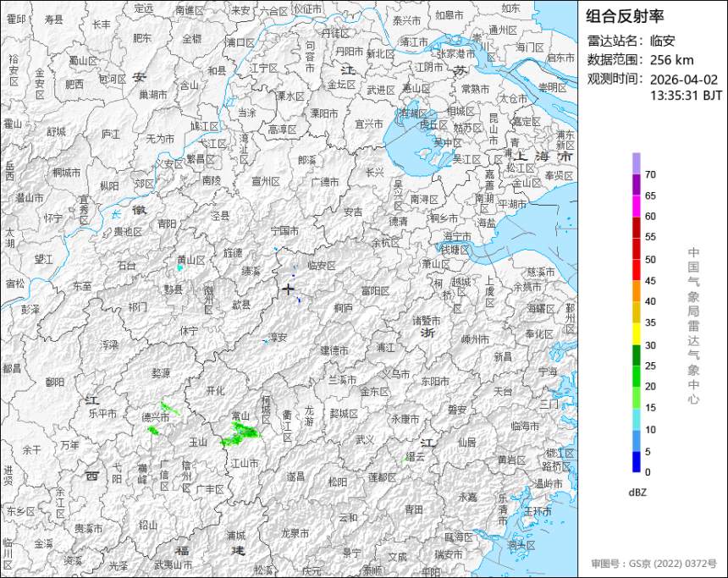Click the 临安区 map label

click(321, 265)
